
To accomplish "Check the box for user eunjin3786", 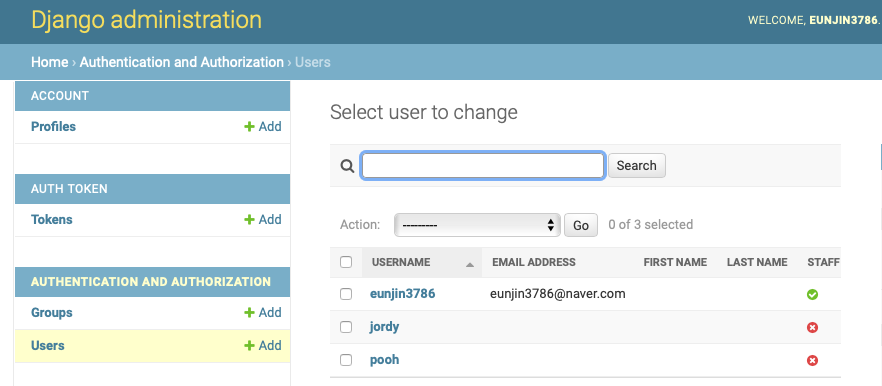I will pos(346,294).
